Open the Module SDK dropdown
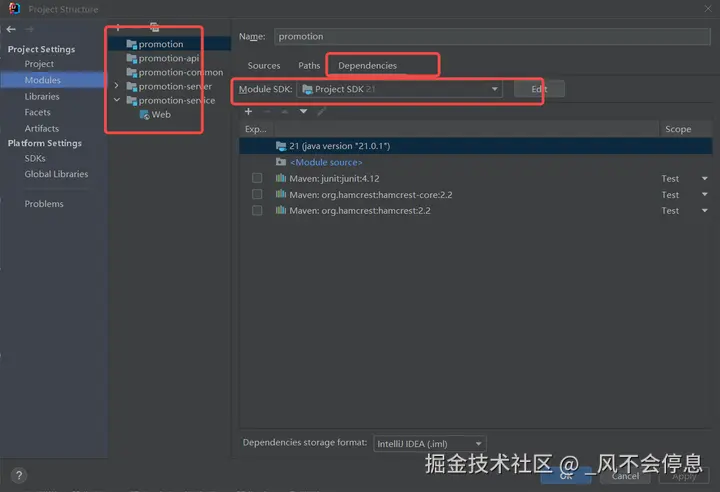This screenshot has height=492, width=720. point(399,89)
